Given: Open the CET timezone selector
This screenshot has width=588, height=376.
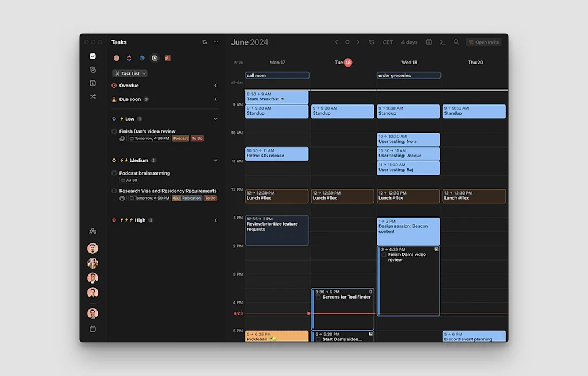Looking at the screenshot, I should click(388, 42).
